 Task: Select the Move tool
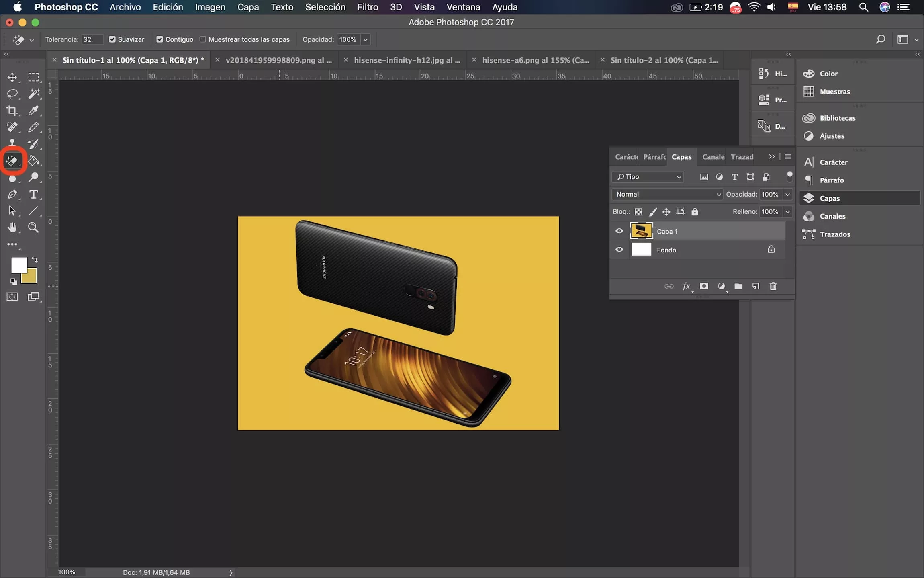12,77
